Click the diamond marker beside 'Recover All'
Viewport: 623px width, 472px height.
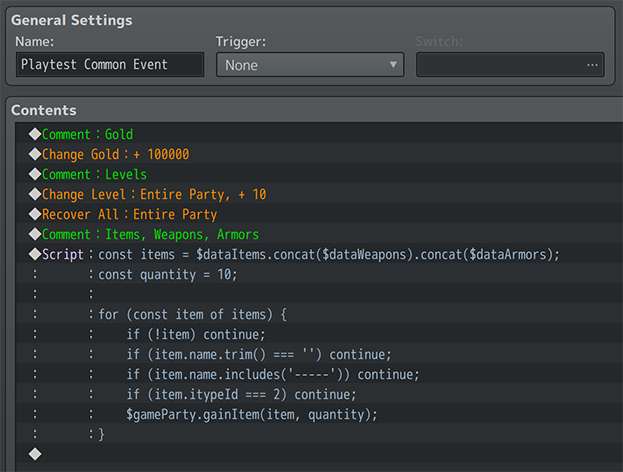(35, 214)
